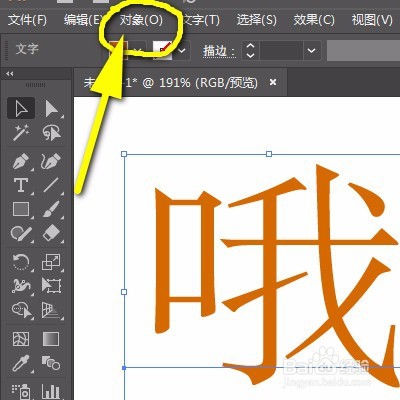Select the Direct Selection tool
Image resolution: width=400 pixels, height=400 pixels.
tap(51, 108)
